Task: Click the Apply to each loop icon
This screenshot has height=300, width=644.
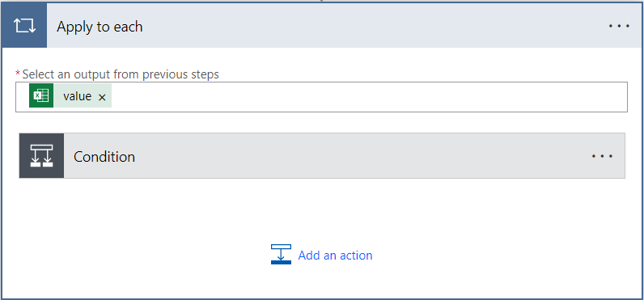Action: [x=24, y=26]
